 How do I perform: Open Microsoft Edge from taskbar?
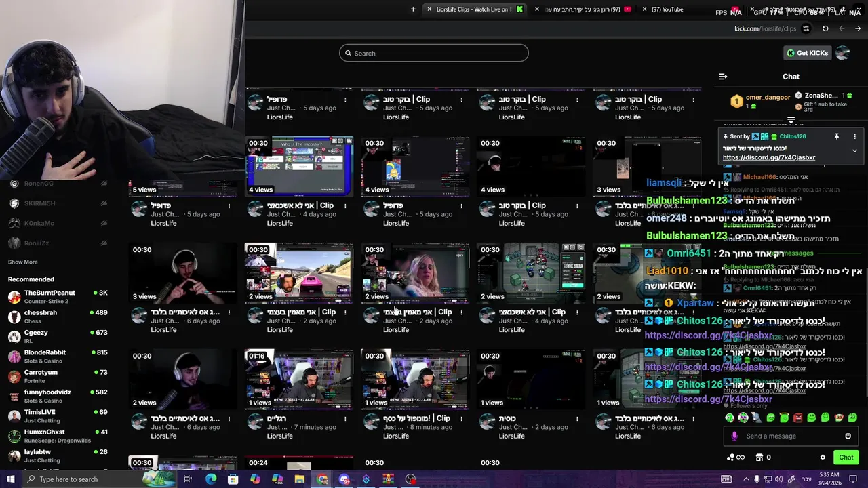211,479
